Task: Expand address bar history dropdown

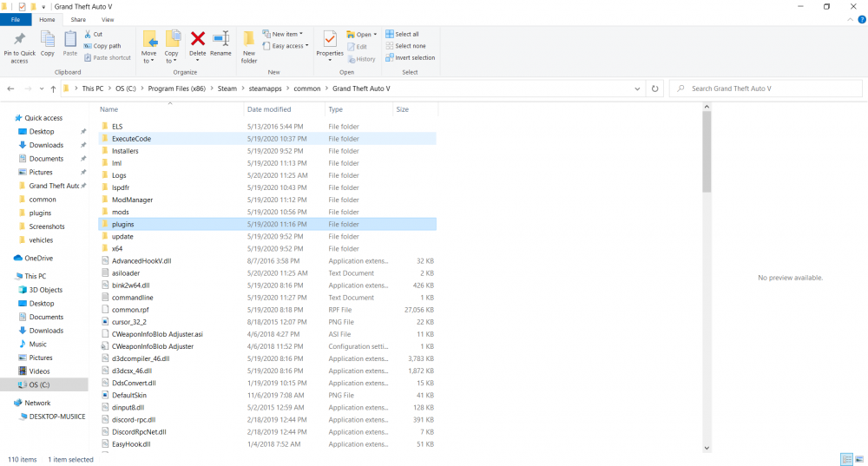Action: click(x=638, y=89)
